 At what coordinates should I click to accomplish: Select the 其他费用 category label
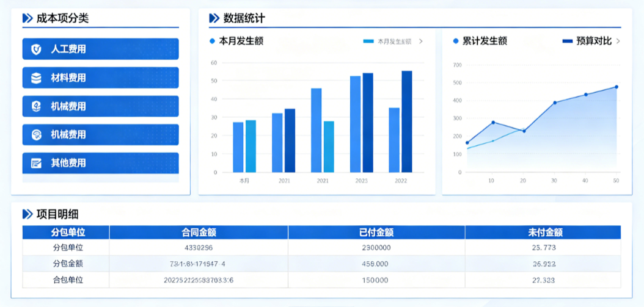click(68, 163)
